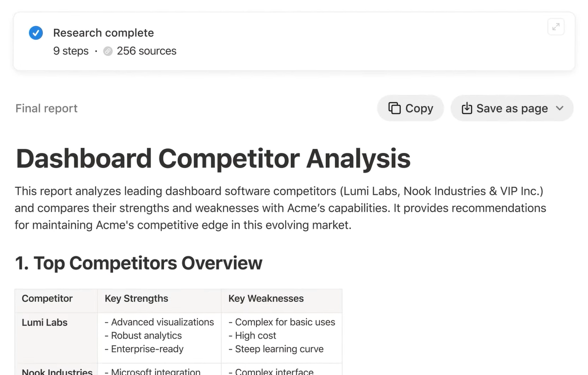This screenshot has height=375, width=588.
Task: Open the Save as page dropdown chevron
Action: point(560,109)
